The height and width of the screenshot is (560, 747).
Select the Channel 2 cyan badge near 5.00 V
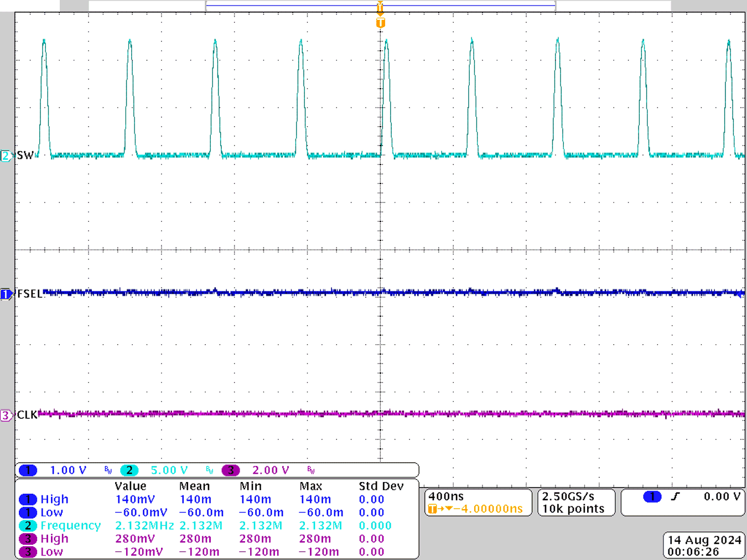pos(129,470)
